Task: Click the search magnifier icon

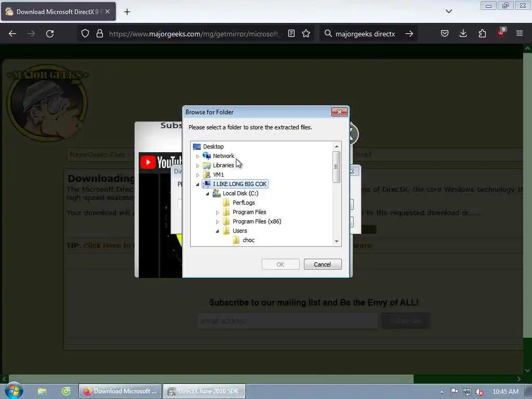Action: tap(328, 34)
